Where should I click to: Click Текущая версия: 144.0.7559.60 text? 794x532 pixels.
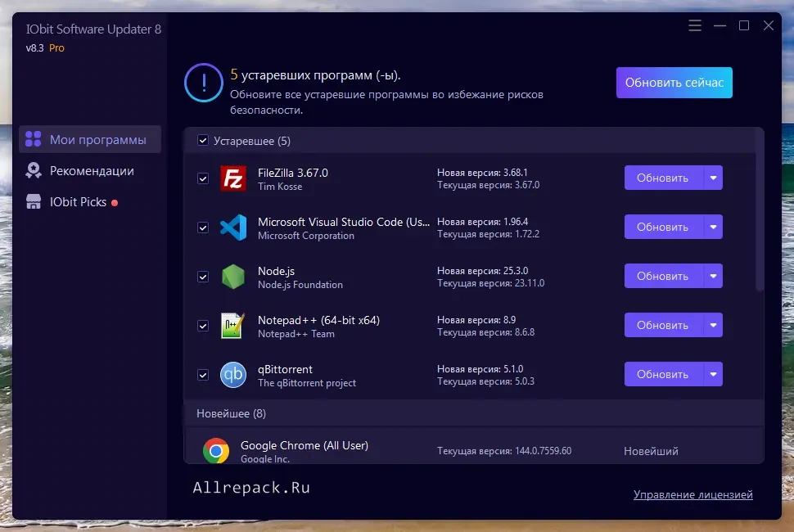(x=504, y=450)
